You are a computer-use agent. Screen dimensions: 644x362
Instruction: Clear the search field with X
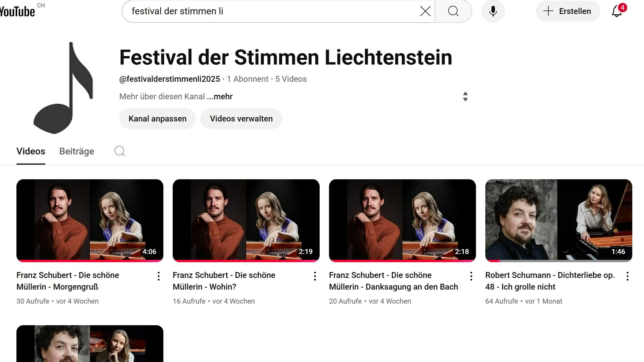point(425,11)
